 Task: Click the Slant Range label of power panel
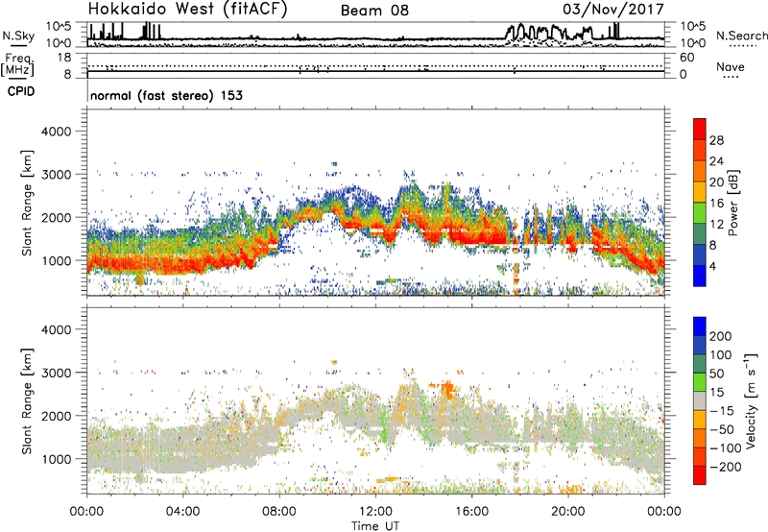pos(27,203)
